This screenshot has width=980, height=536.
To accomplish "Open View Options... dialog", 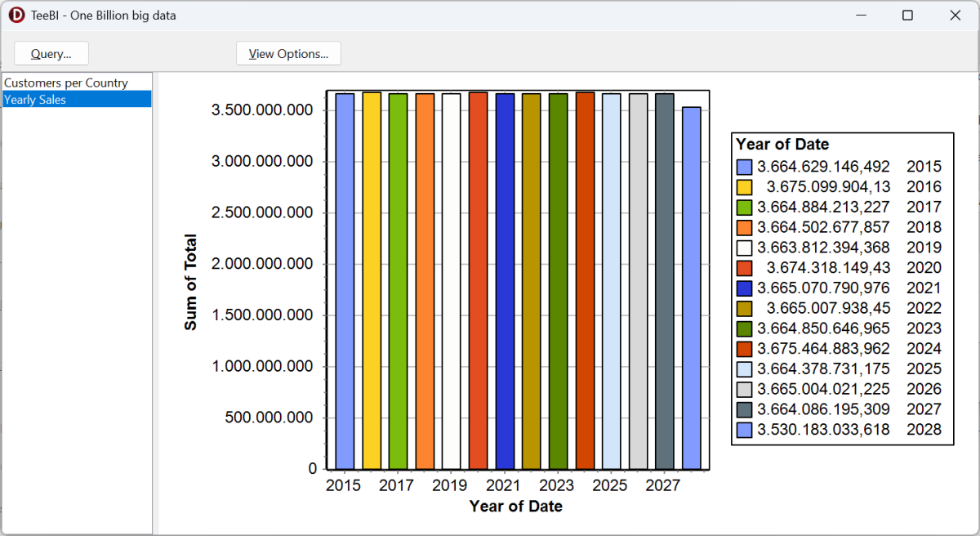I will pos(288,54).
